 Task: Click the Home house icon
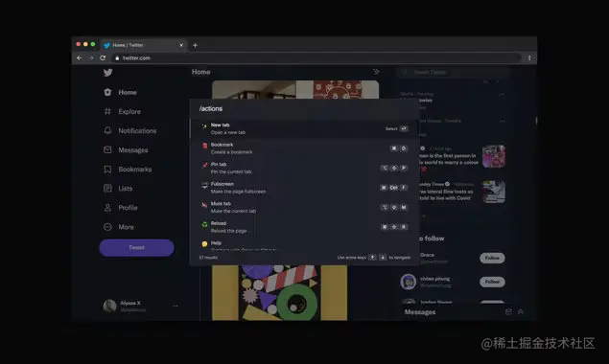pyautogui.click(x=107, y=92)
